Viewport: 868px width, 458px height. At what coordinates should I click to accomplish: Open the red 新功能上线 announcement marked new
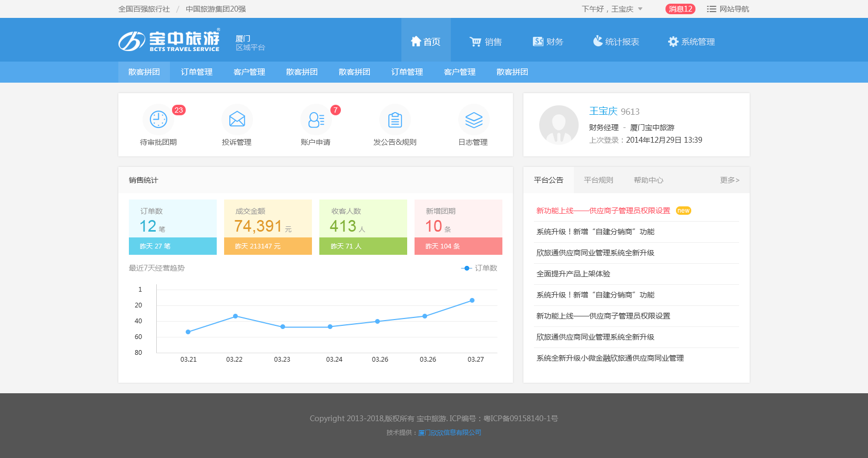pyautogui.click(x=603, y=211)
